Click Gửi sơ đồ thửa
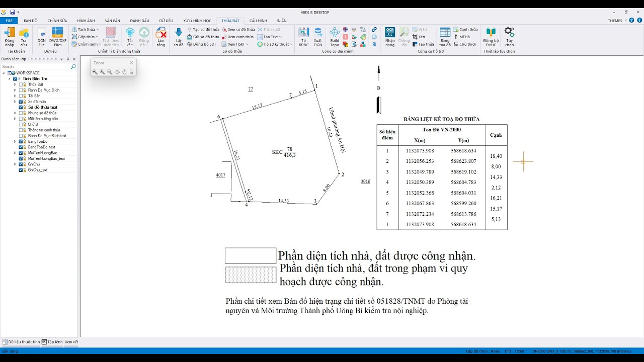Viewport: 644px width, 362px height. pos(203,37)
